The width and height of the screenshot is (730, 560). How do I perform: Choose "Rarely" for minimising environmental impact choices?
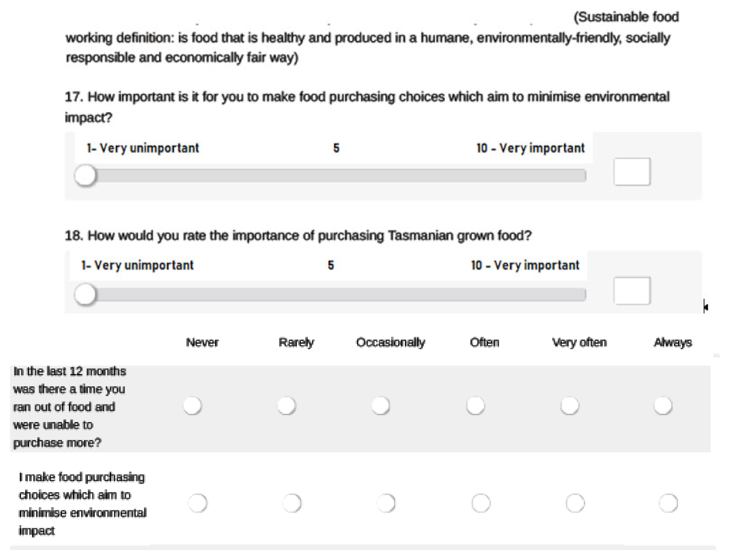292,502
